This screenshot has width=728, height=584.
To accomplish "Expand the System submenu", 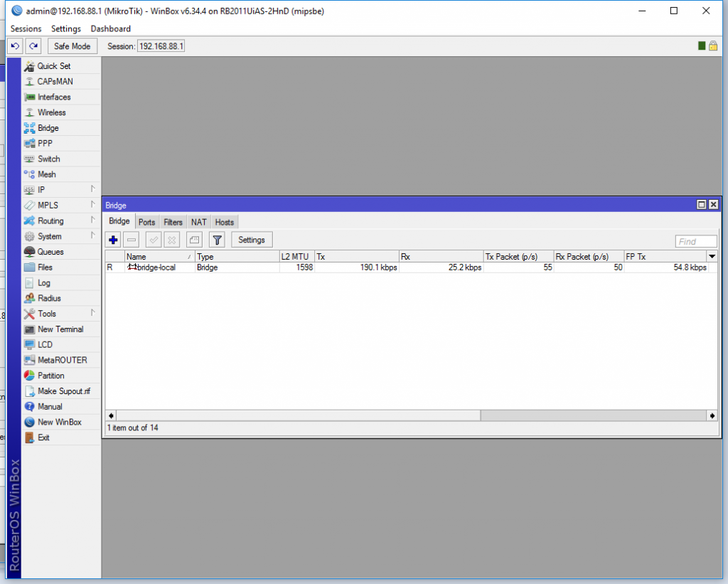I will click(x=61, y=236).
